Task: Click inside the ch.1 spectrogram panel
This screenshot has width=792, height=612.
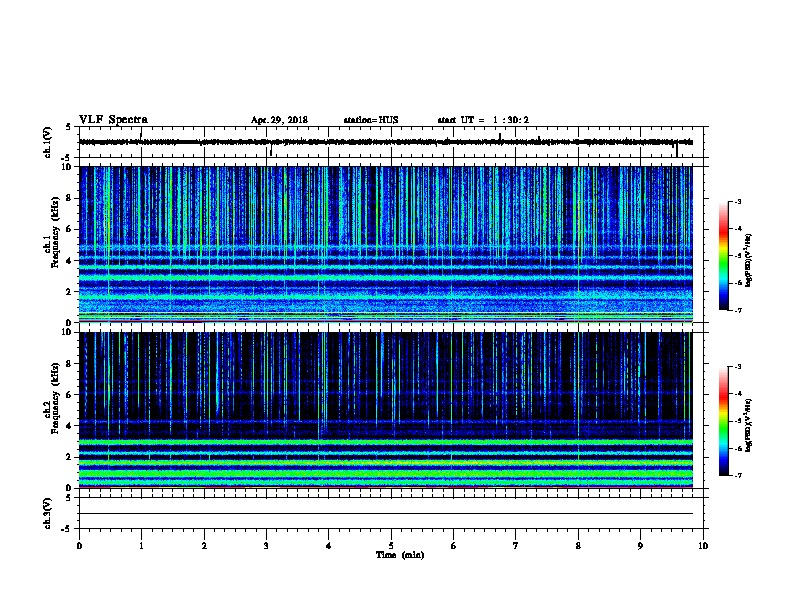Action: click(x=386, y=244)
